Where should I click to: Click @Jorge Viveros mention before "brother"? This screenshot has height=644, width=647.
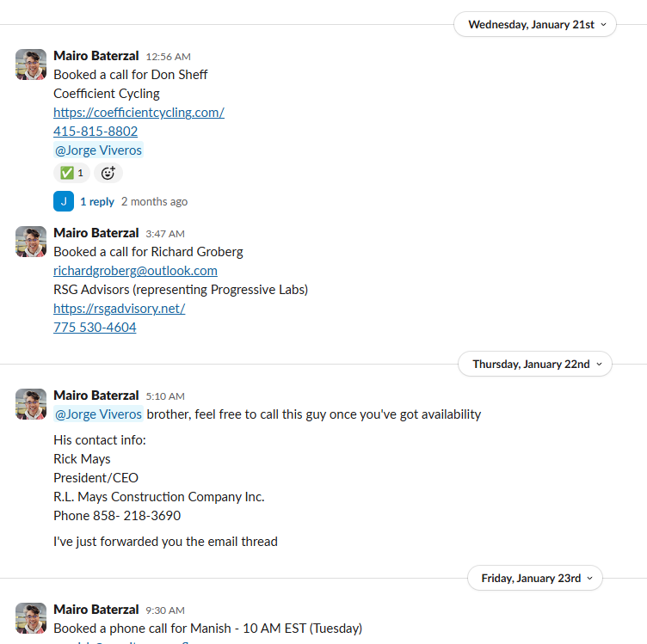[x=98, y=414]
